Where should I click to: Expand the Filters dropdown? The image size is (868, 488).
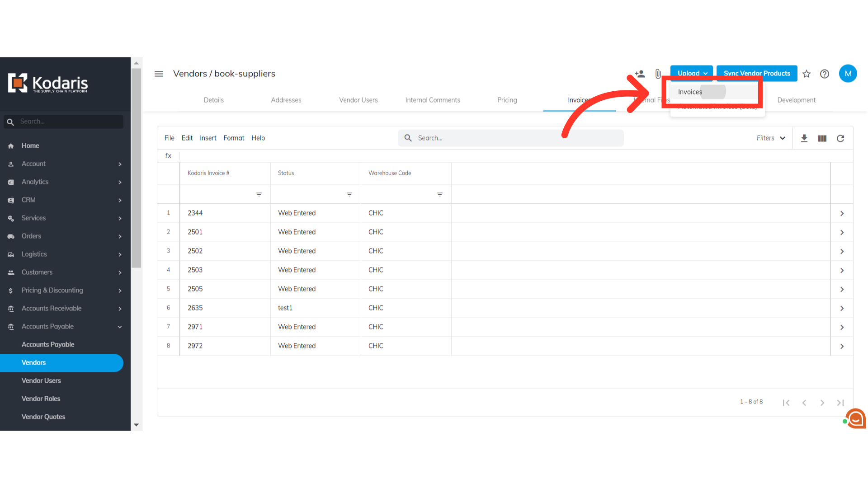pyautogui.click(x=771, y=138)
